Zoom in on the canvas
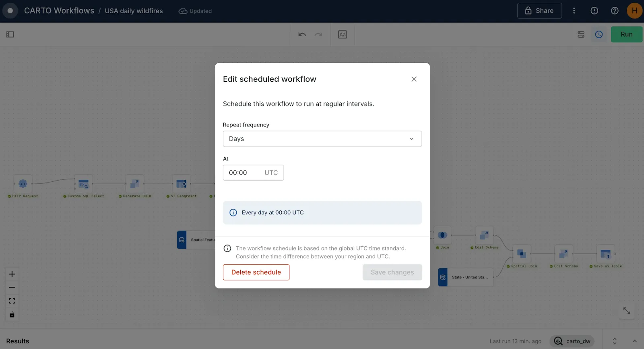 coord(12,274)
